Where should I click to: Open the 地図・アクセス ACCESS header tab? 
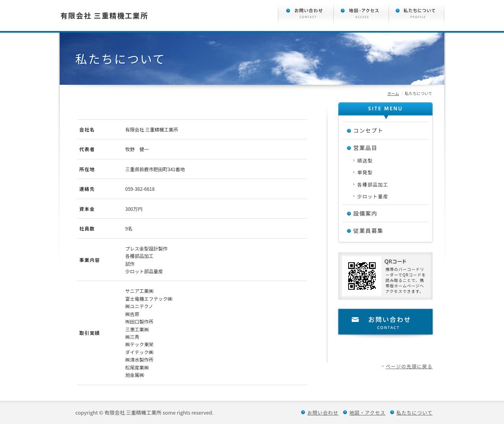point(361,14)
